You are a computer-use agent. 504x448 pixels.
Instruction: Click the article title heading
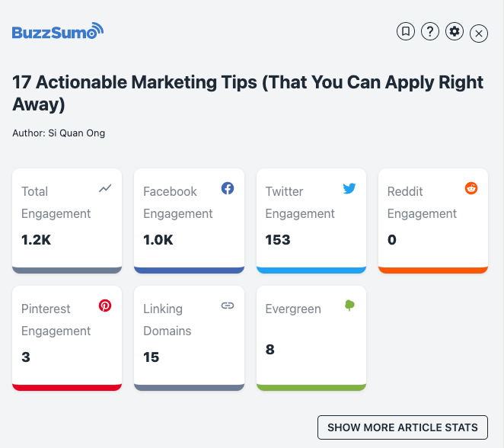coord(247,93)
